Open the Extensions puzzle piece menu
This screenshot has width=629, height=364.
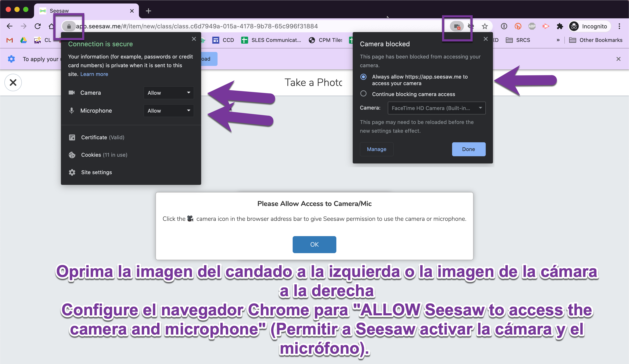tap(560, 26)
